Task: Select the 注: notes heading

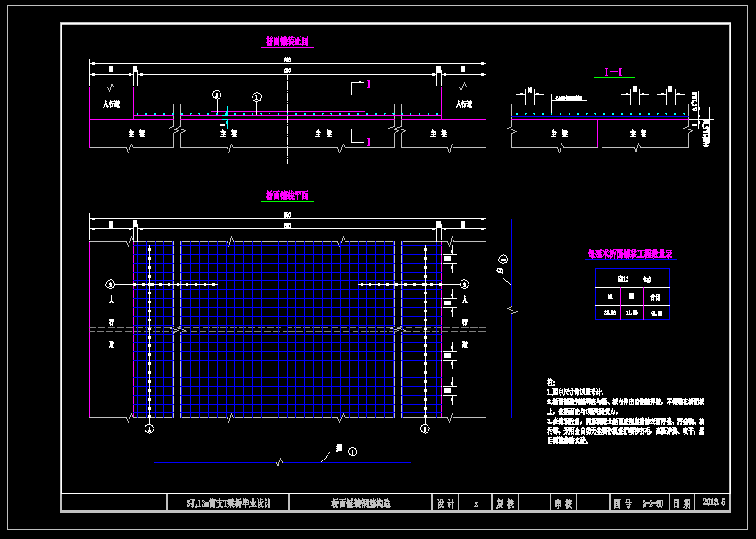Action: click(551, 381)
